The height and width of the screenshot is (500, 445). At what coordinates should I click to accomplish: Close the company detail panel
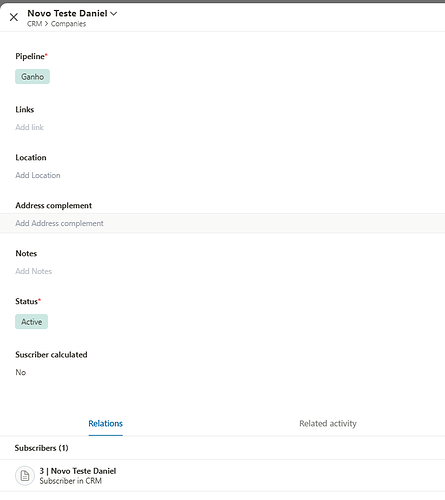(14, 17)
